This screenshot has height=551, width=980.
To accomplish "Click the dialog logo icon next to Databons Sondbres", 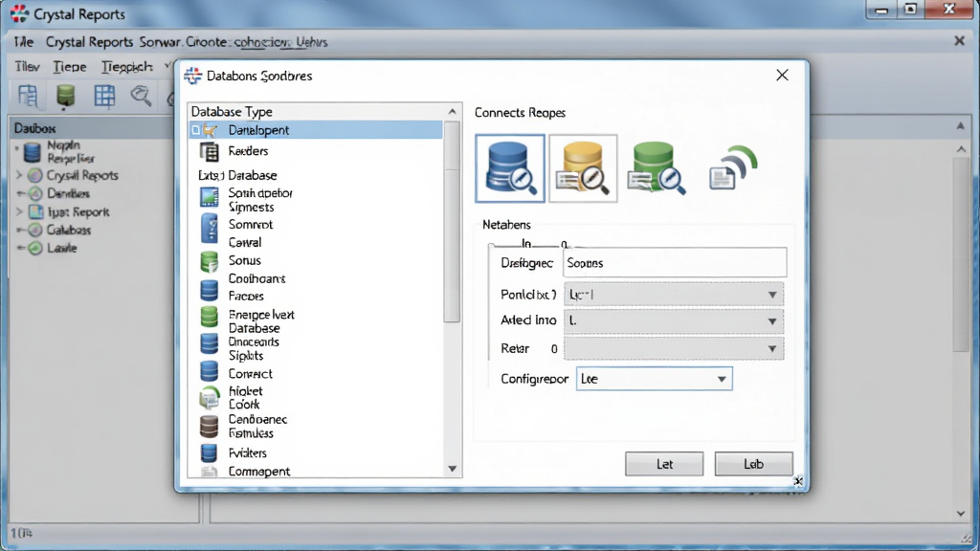I will [192, 76].
